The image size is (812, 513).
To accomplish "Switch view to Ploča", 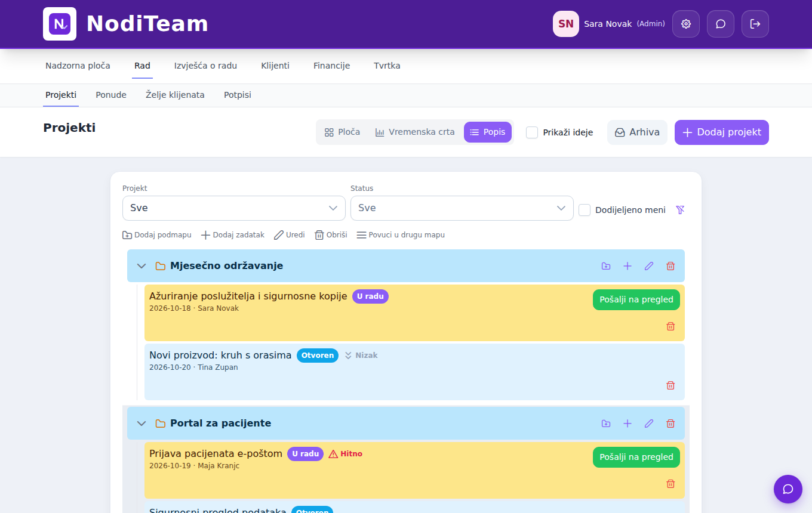I will click(343, 132).
